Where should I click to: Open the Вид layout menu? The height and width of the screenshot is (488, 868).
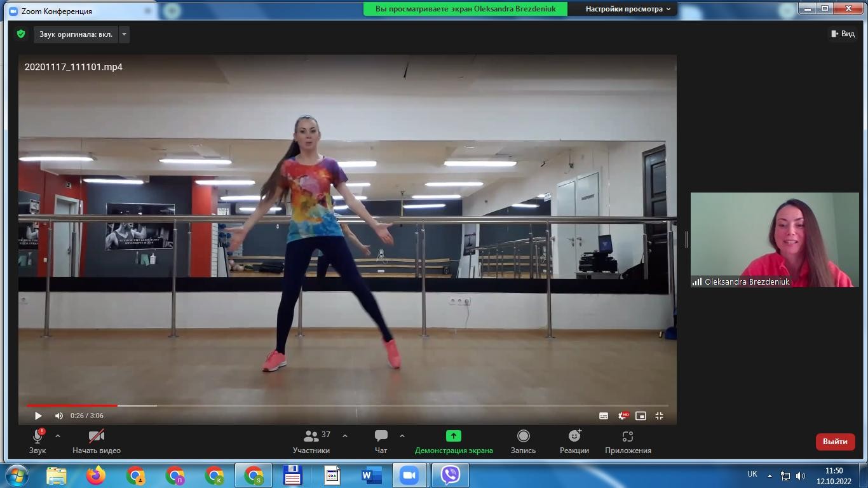point(843,34)
